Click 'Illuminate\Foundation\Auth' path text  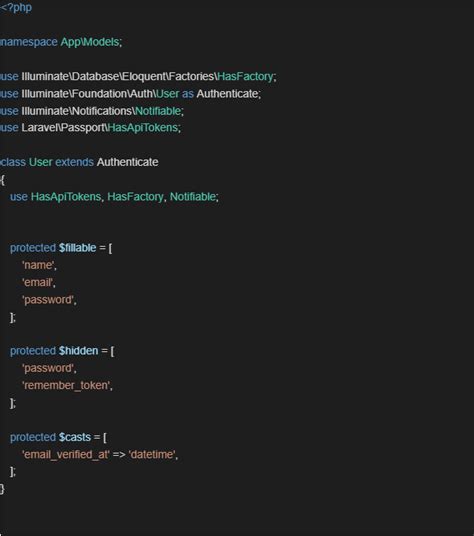pos(87,94)
